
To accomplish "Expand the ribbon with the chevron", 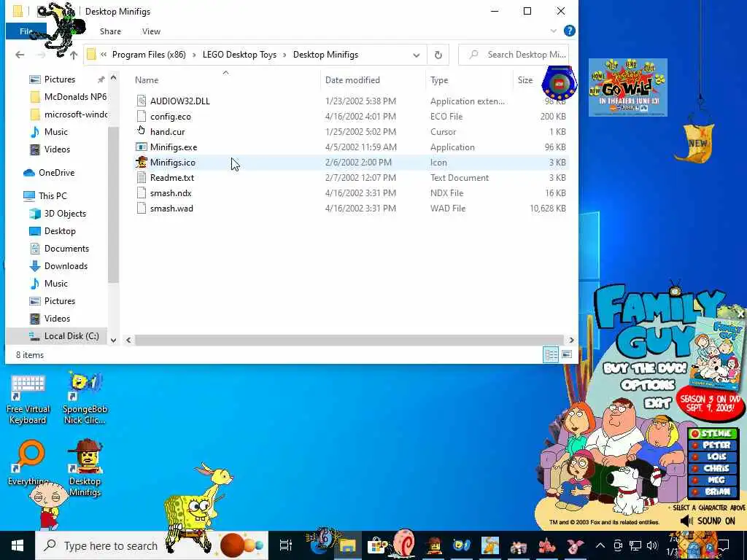I will click(x=553, y=31).
